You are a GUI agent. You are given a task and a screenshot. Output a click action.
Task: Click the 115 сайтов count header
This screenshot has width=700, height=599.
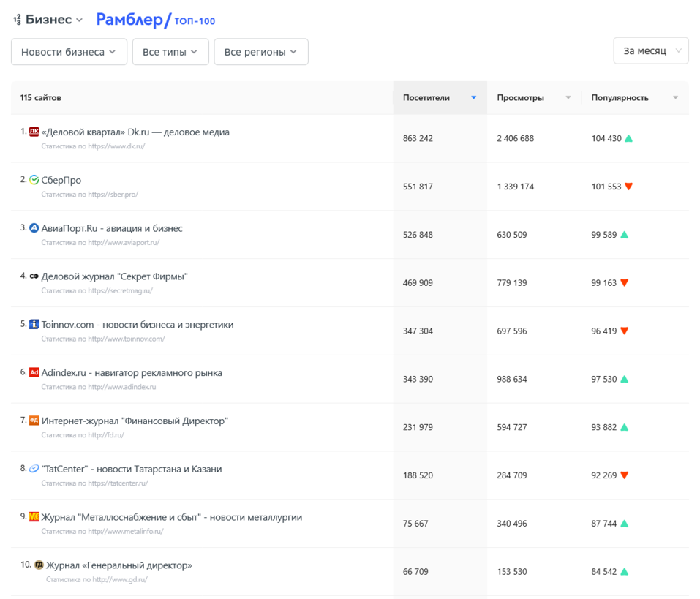[x=41, y=98]
